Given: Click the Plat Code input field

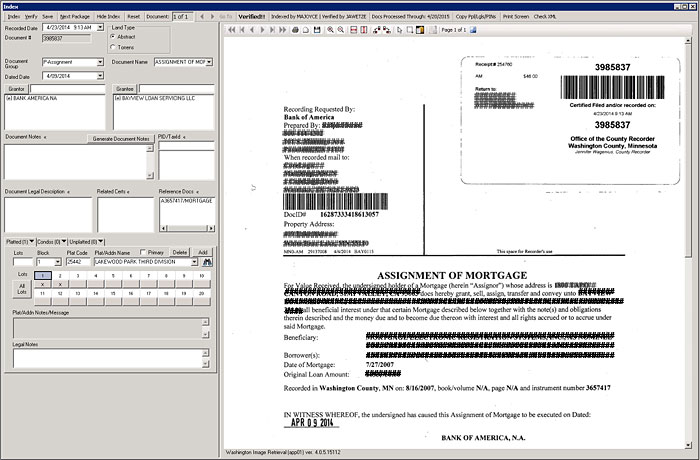Looking at the screenshot, I should click(x=78, y=262).
